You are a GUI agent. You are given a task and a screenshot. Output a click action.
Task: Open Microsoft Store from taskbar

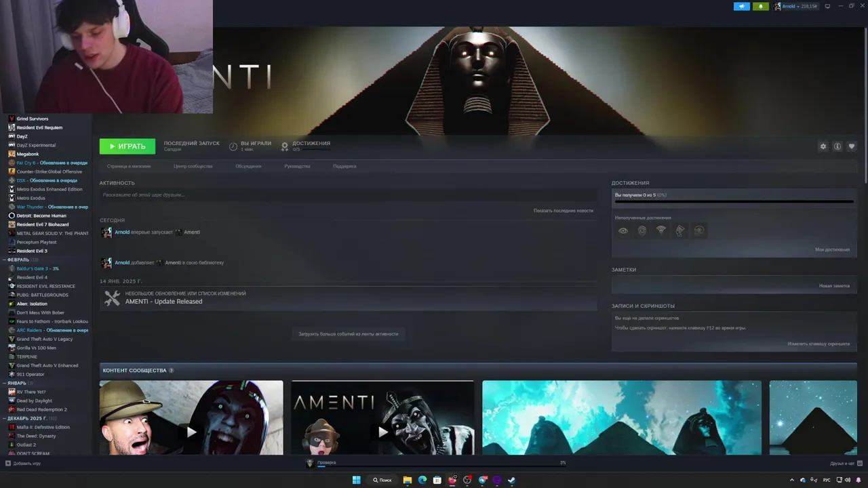(x=437, y=480)
